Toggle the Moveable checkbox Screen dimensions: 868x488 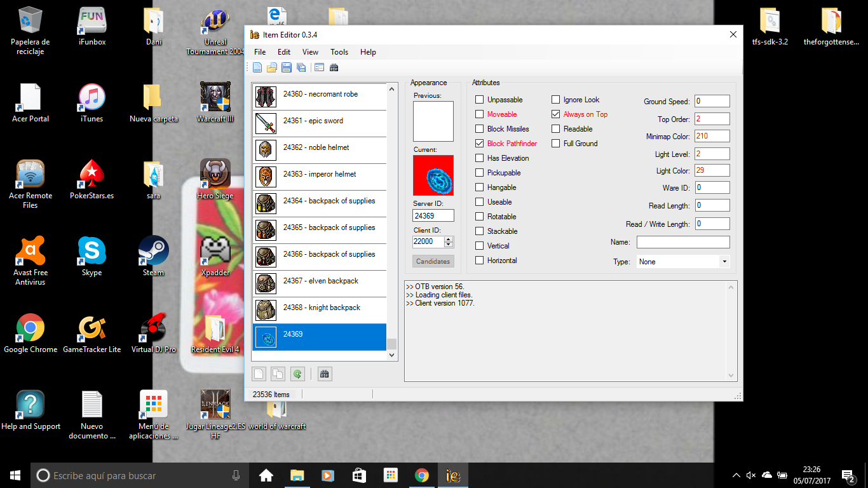(x=480, y=114)
